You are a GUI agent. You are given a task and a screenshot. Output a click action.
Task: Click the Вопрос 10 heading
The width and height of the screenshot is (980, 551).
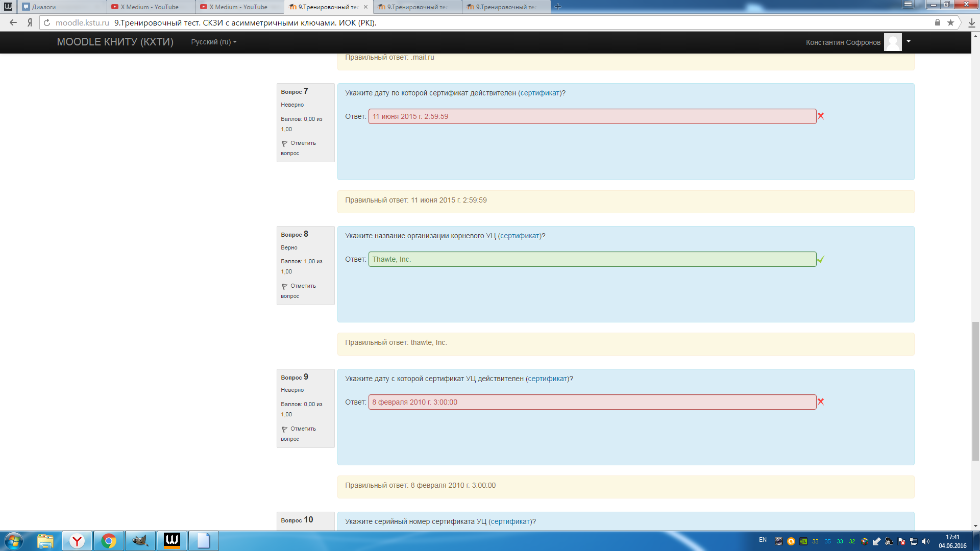coord(297,520)
